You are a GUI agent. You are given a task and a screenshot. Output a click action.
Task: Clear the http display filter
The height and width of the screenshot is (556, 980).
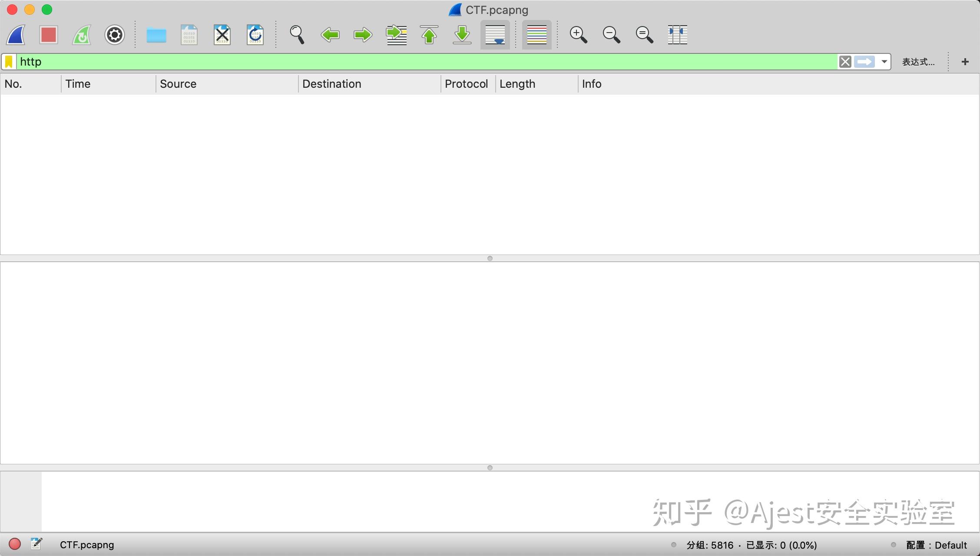[x=845, y=62]
